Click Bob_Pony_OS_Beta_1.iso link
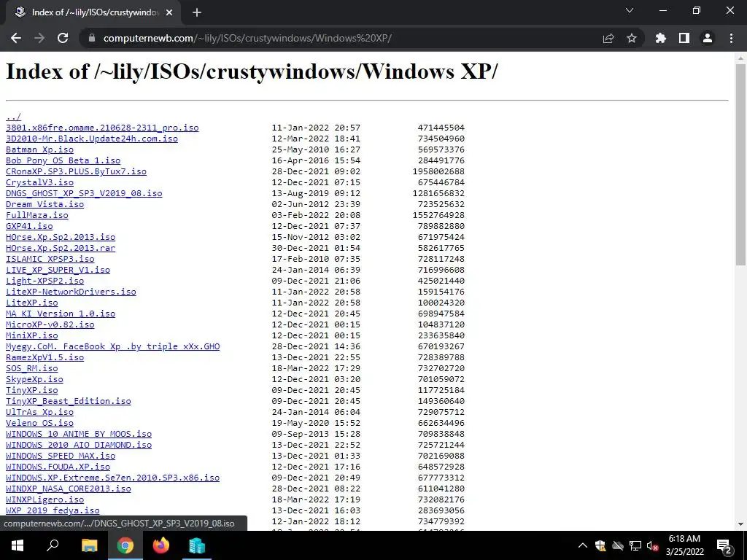This screenshot has width=747, height=560. 63,160
